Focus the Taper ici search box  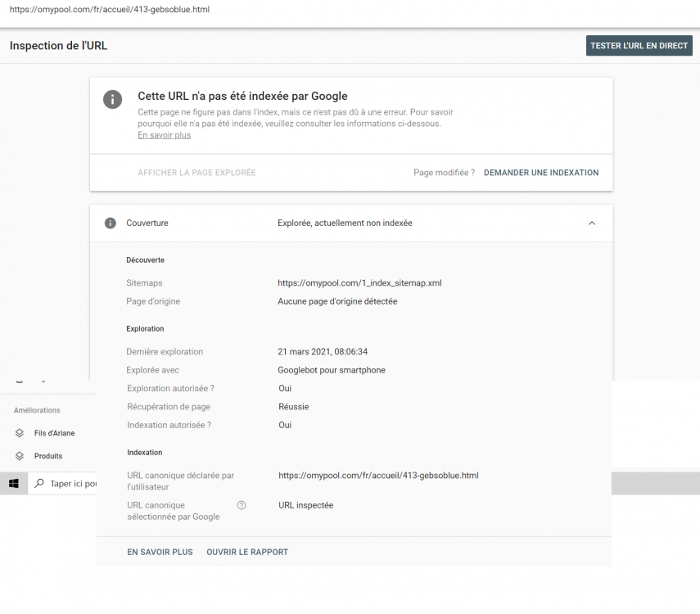74,484
